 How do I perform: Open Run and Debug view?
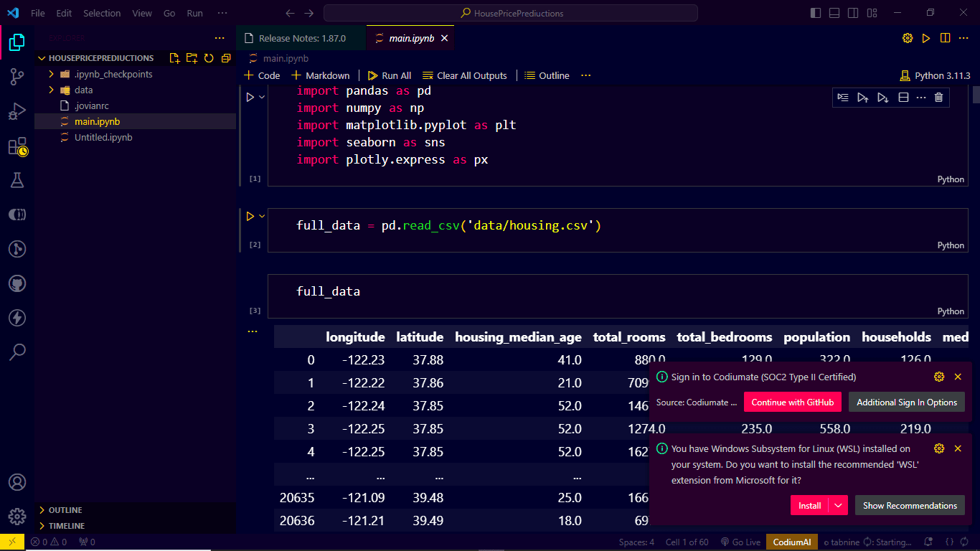point(17,112)
